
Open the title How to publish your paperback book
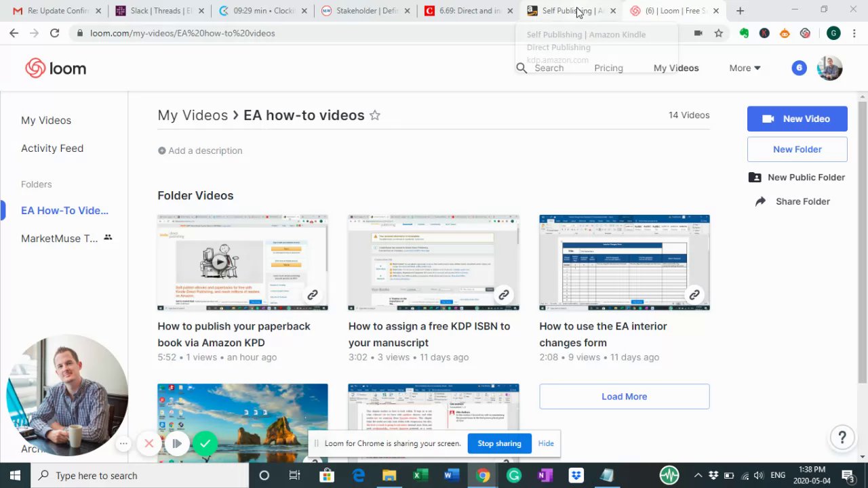[234, 334]
